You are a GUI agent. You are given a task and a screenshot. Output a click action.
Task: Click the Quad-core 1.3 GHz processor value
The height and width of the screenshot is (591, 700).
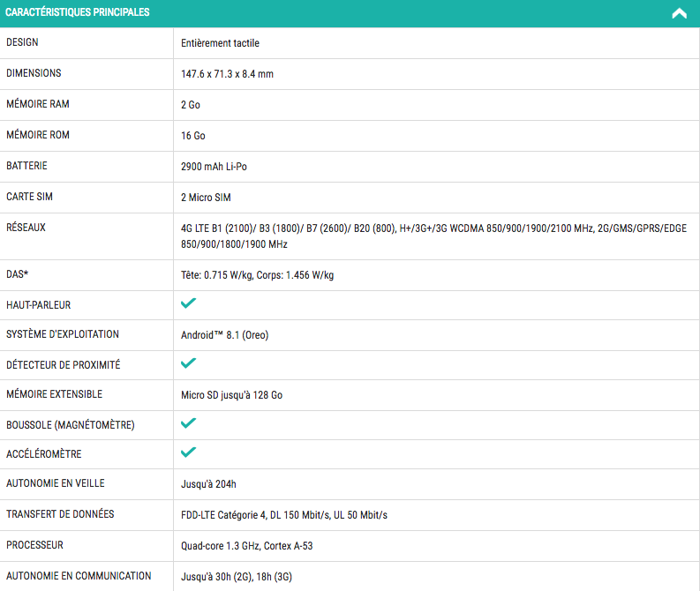click(246, 546)
